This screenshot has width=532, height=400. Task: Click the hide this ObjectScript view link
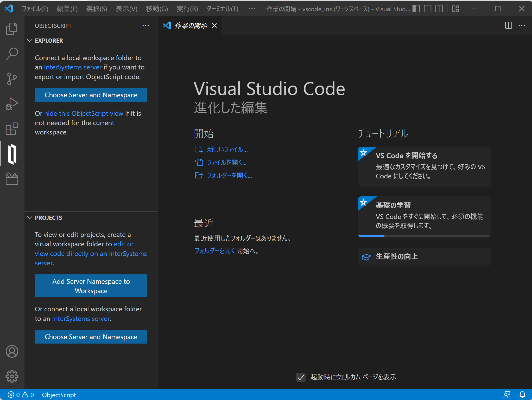[84, 113]
